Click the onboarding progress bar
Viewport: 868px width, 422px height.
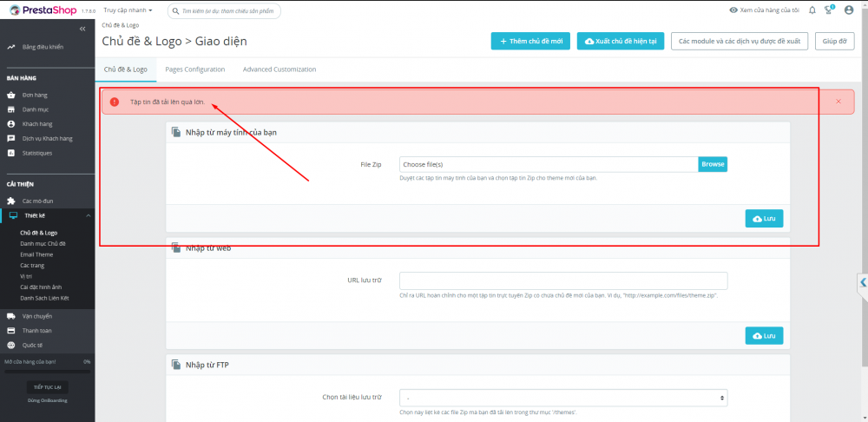(47, 372)
